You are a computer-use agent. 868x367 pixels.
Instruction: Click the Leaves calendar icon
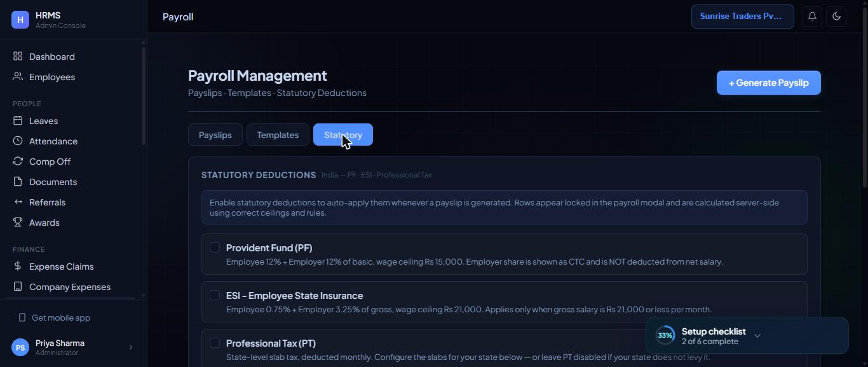point(18,121)
